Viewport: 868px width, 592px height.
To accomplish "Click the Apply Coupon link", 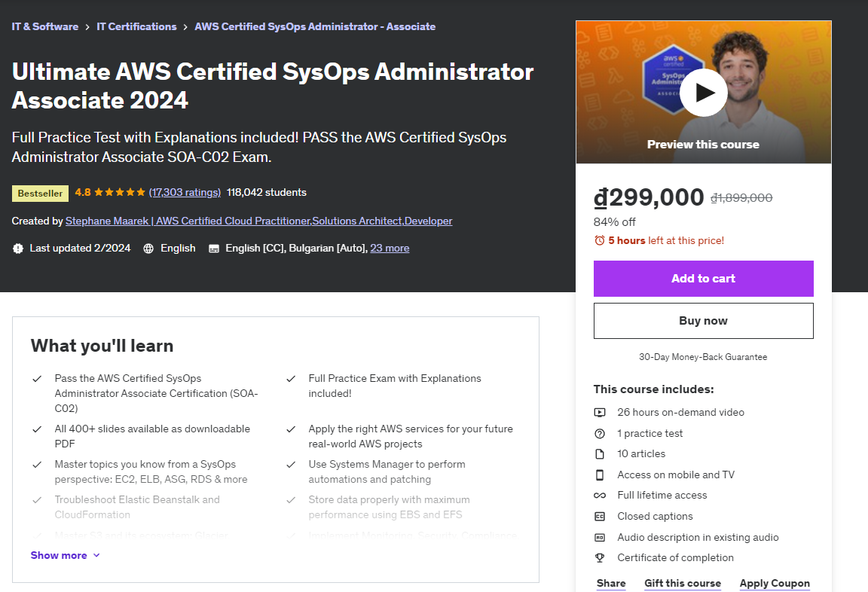I will click(775, 583).
